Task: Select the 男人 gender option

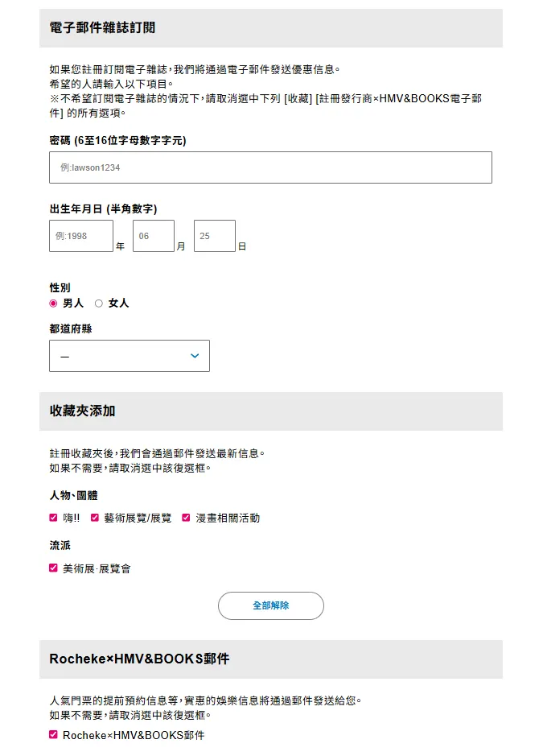Action: [51, 304]
